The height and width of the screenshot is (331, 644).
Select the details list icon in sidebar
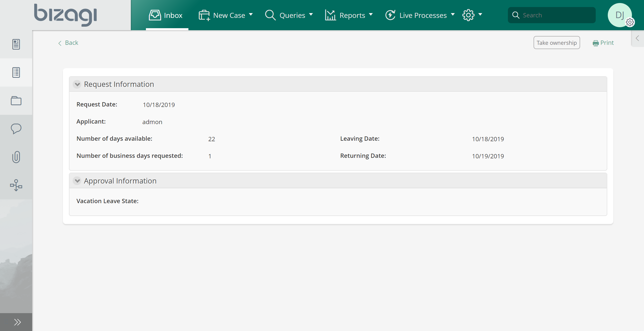[16, 72]
